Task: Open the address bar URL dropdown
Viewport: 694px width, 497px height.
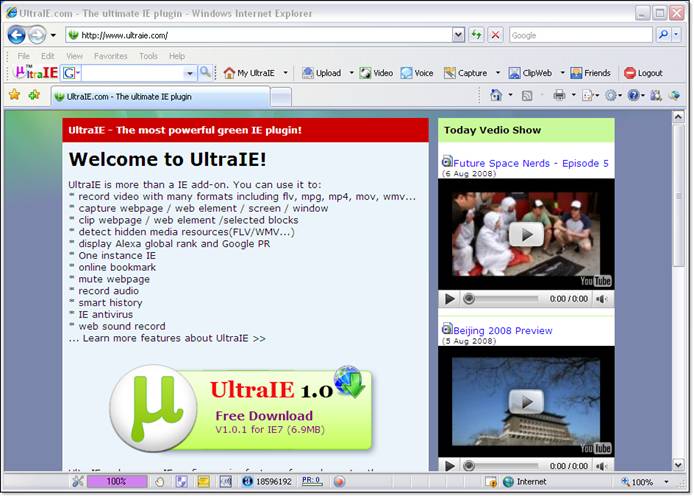Action: click(x=458, y=35)
